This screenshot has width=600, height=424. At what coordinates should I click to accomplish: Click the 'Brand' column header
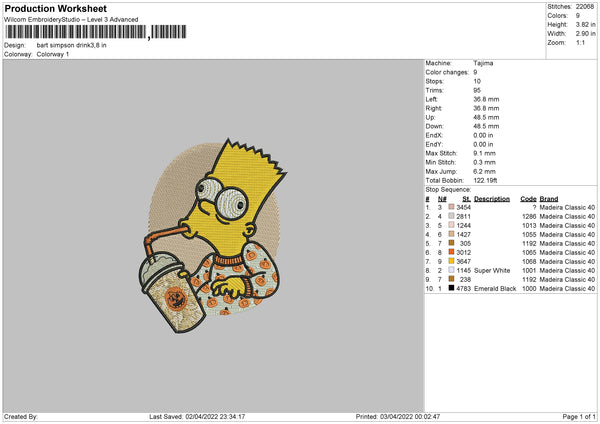(x=549, y=199)
